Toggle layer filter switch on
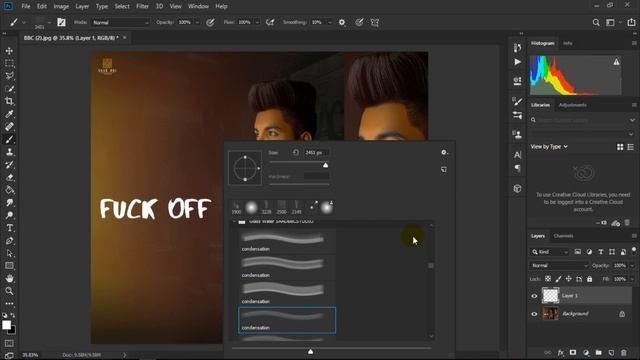 pos(634,249)
